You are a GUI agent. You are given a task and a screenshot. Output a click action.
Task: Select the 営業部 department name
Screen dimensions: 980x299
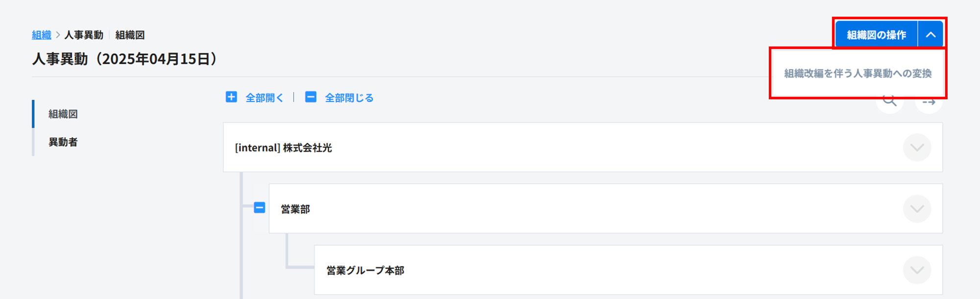tap(295, 209)
